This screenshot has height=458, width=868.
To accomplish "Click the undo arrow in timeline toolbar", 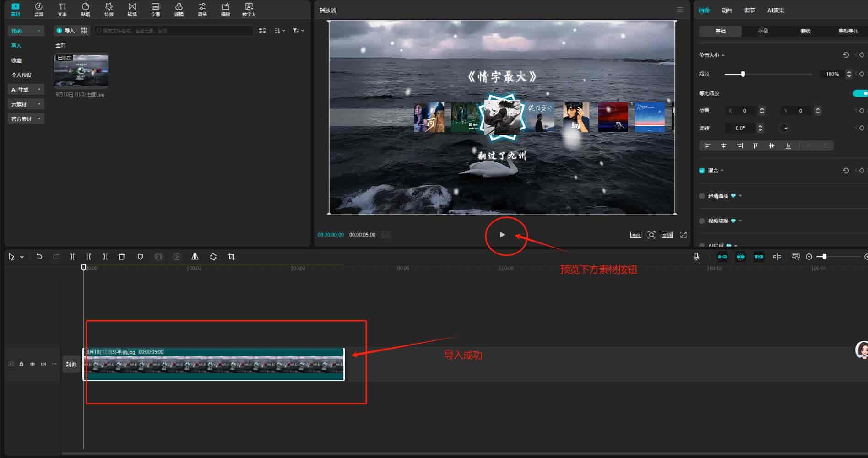I will click(x=39, y=257).
